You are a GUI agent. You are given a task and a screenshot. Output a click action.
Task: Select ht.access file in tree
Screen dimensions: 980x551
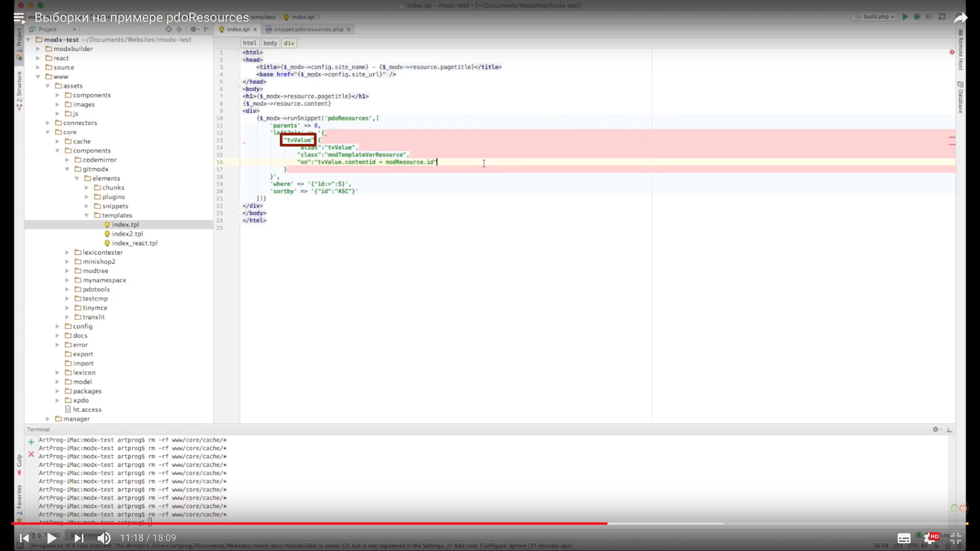(87, 409)
